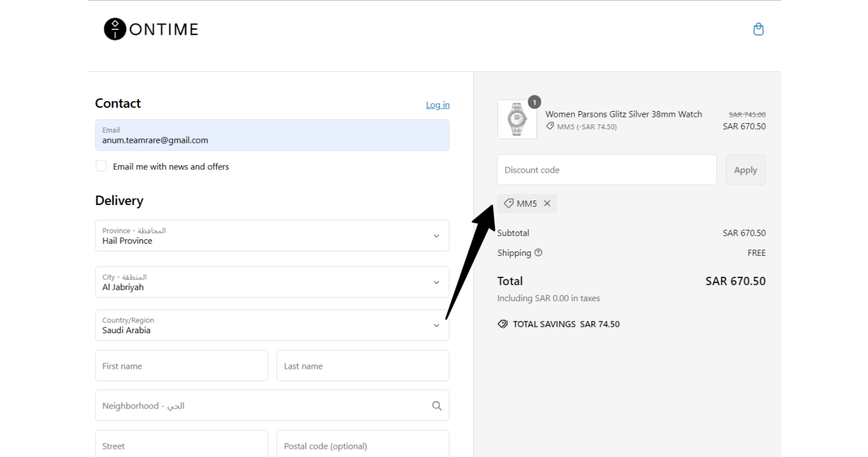Click the struck-through price SAR 745.00
868x457 pixels.
[x=747, y=115]
